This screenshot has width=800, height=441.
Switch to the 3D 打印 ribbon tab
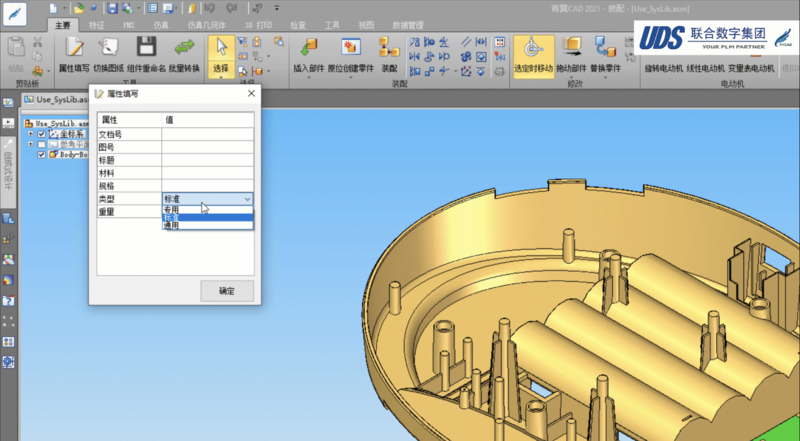pyautogui.click(x=258, y=25)
